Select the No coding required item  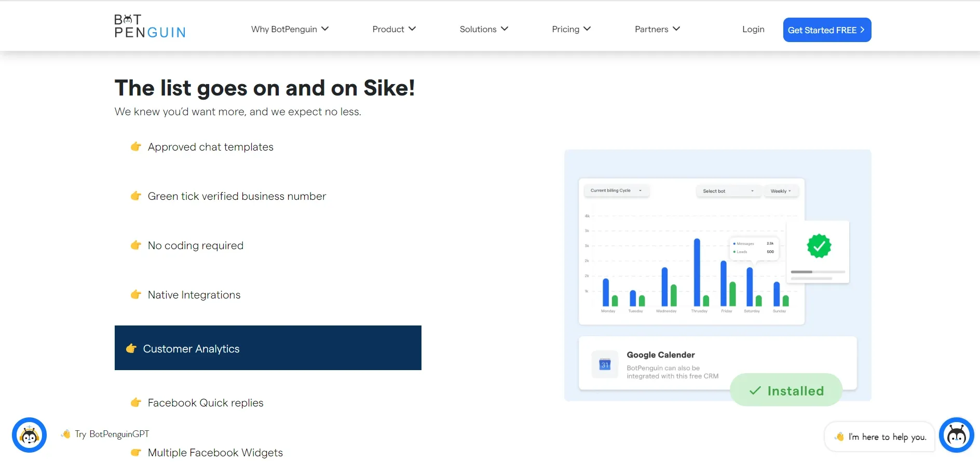click(196, 246)
